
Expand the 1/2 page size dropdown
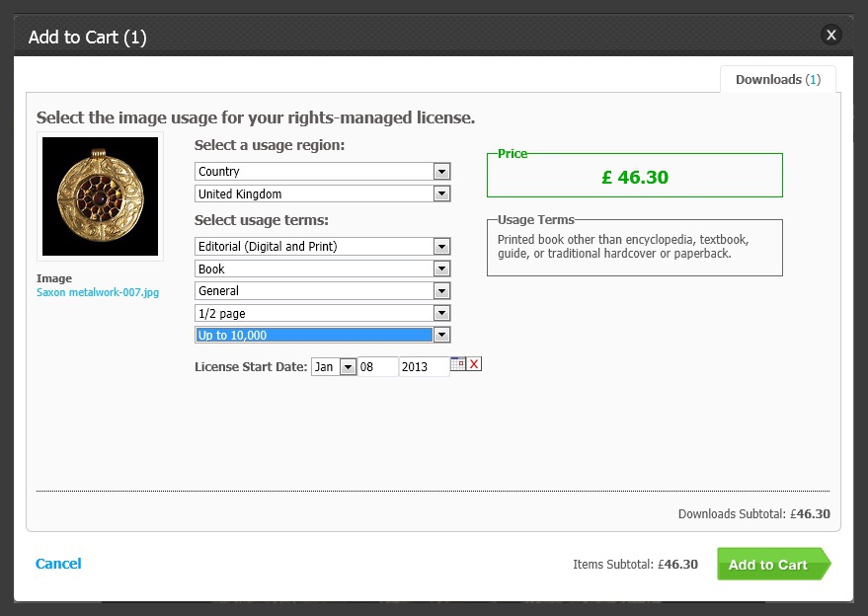click(441, 313)
